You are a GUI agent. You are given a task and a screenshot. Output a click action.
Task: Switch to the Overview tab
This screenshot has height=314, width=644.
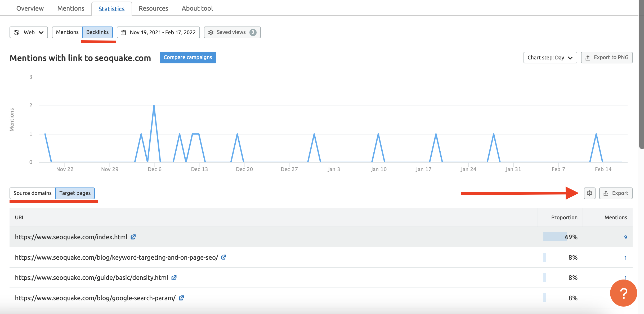pyautogui.click(x=30, y=8)
